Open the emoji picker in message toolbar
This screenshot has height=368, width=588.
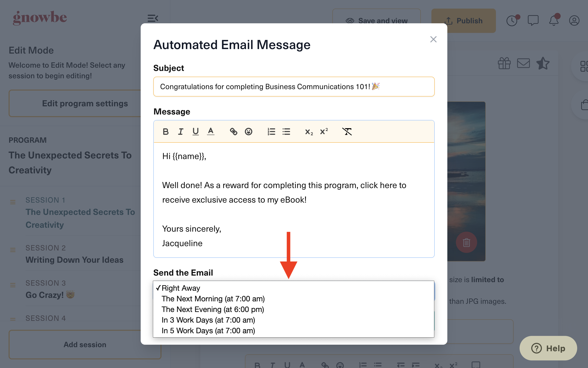(x=248, y=132)
